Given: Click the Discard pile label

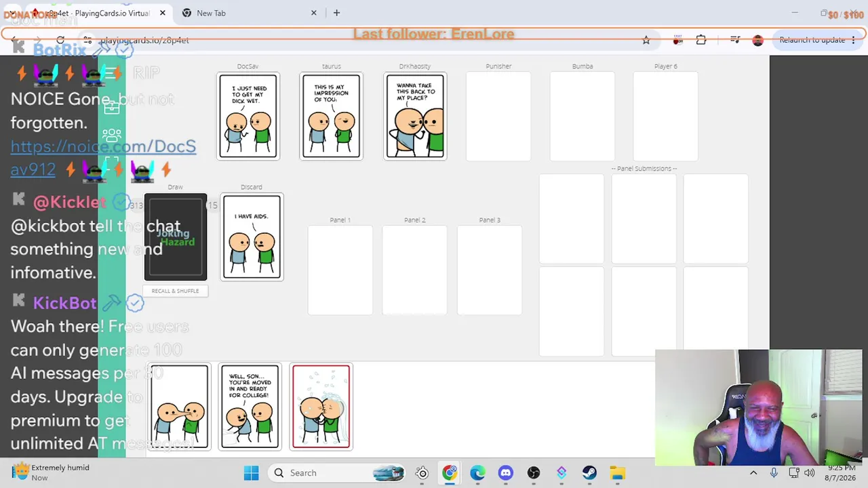Looking at the screenshot, I should pos(252,187).
